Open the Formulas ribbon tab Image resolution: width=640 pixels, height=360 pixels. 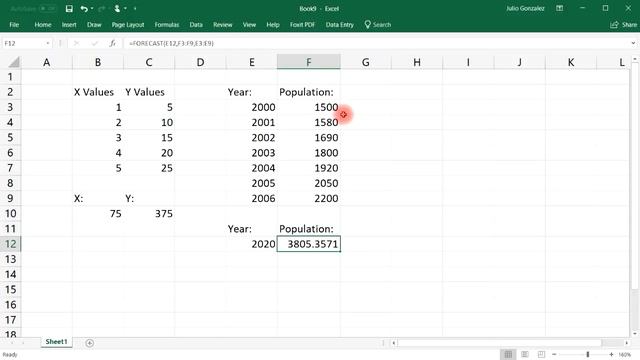(x=167, y=25)
